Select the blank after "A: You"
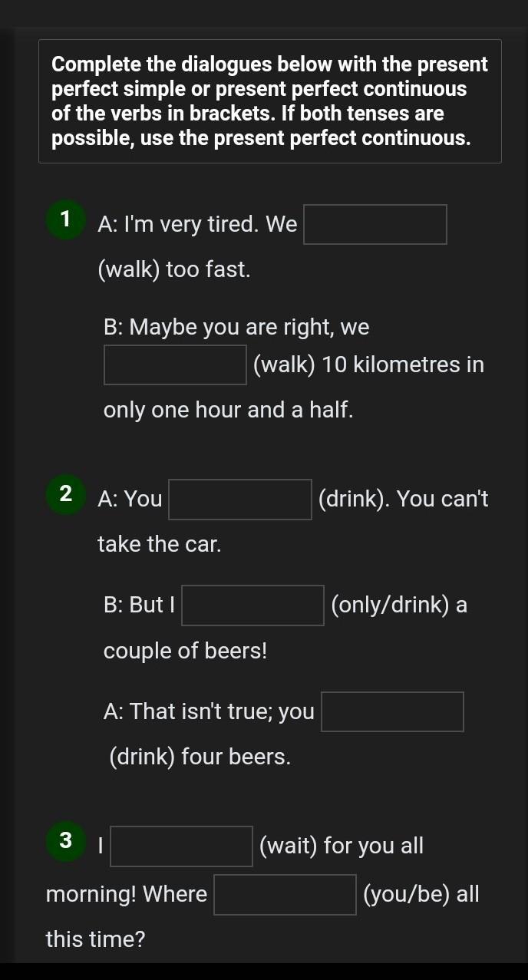Viewport: 528px width, 980px height. coord(240,500)
